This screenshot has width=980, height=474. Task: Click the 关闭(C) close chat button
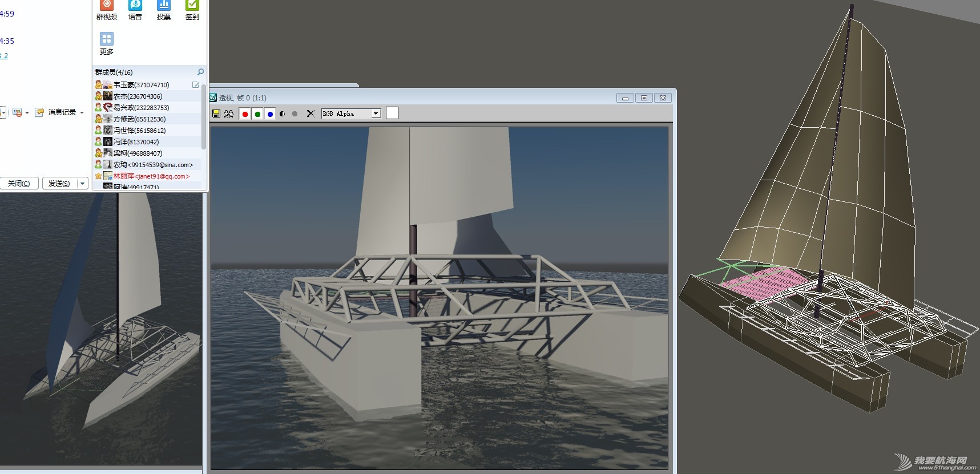(x=19, y=183)
